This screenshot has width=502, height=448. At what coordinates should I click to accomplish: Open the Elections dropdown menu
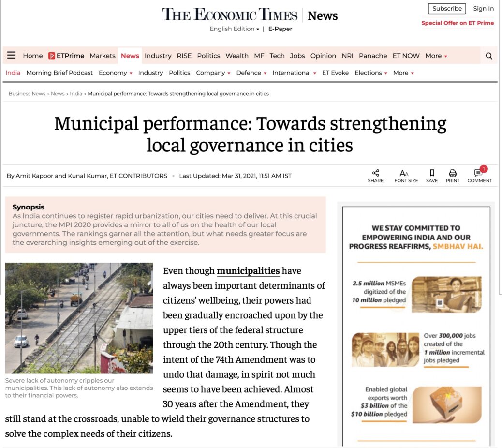[370, 73]
